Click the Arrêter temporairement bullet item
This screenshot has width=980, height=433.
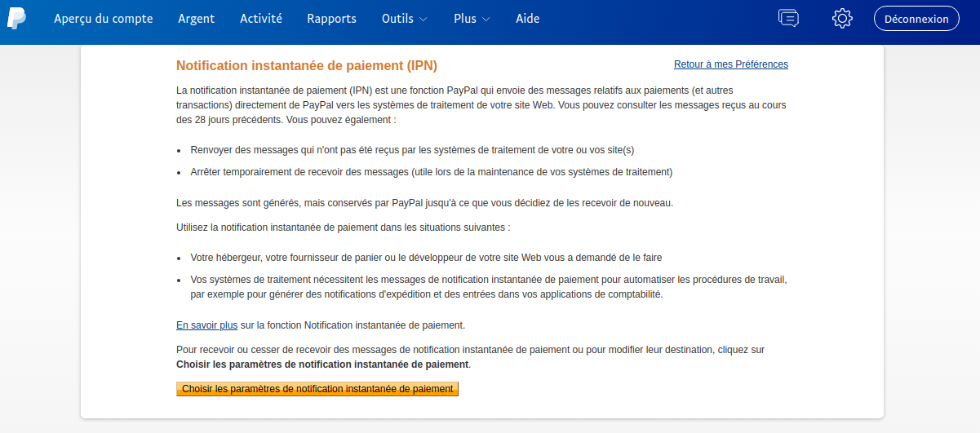tap(431, 172)
